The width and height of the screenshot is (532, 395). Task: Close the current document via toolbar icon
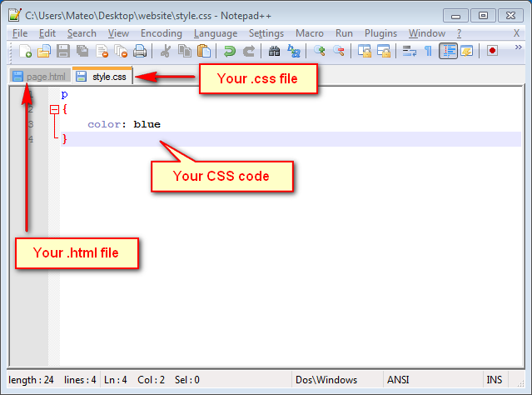102,51
